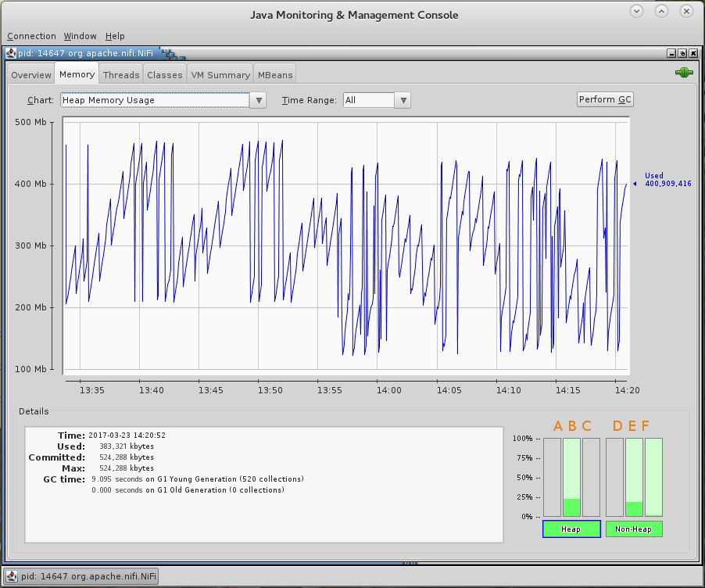Close the internal pid 14647 frame
This screenshot has height=588, width=705.
coord(693,53)
